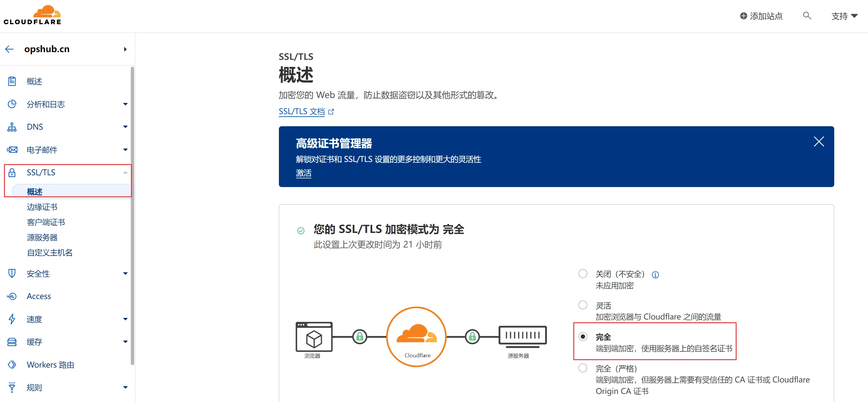Expand the 分析和日志 menu arrow

[x=125, y=104]
